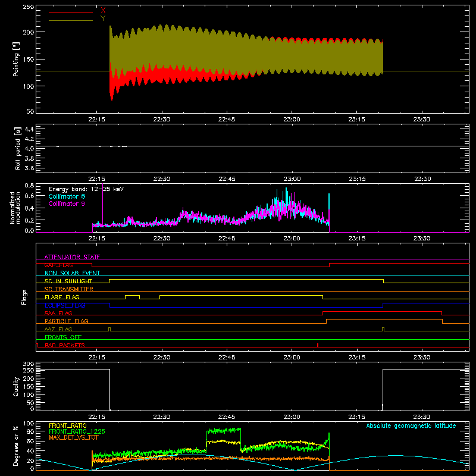Click the PARTICLE_FLAG label
This screenshot has height=476, width=476.
point(67,321)
